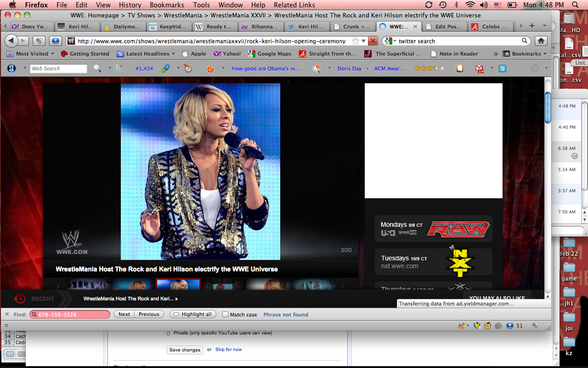Click the Twitter icon in the Alexa toolbar
588x368 pixels.
tap(503, 69)
